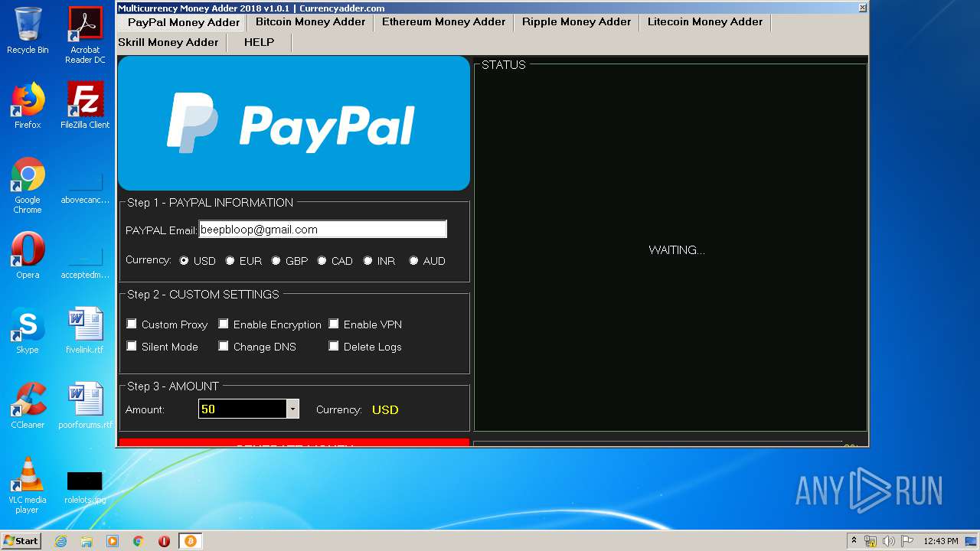The height and width of the screenshot is (551, 980).
Task: Open the File Explorer taskbar icon
Action: pos(87,541)
